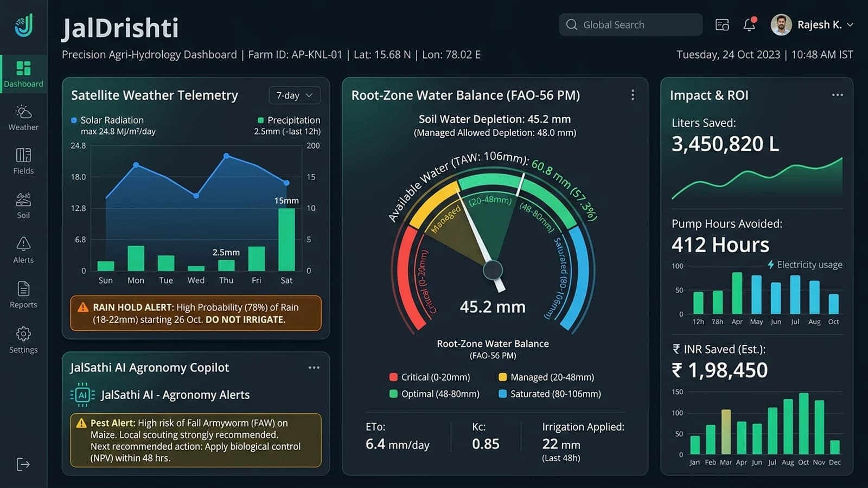View the Alerts sidebar page

(x=23, y=250)
